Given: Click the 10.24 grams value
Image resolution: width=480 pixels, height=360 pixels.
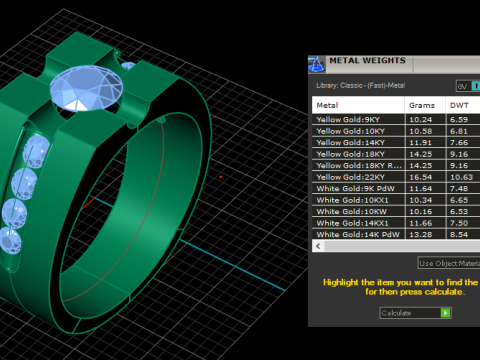Looking at the screenshot, I should click(x=420, y=120).
